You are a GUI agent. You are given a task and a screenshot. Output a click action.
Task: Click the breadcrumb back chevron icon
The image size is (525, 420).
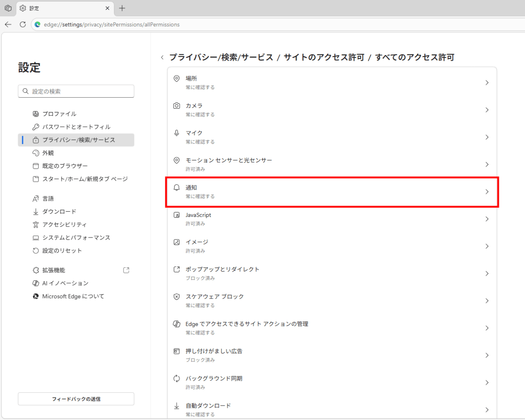162,57
